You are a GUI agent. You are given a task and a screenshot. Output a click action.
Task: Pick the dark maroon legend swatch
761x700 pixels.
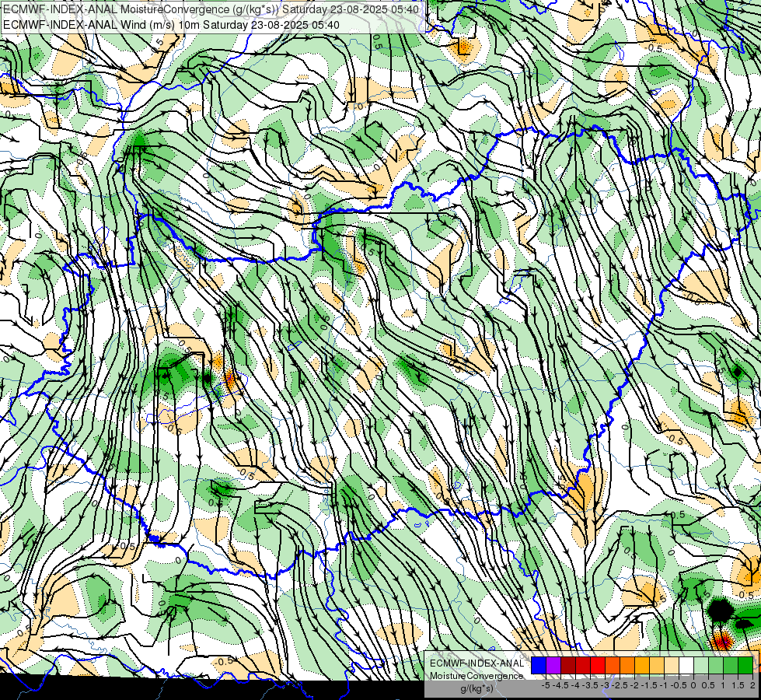[568, 665]
